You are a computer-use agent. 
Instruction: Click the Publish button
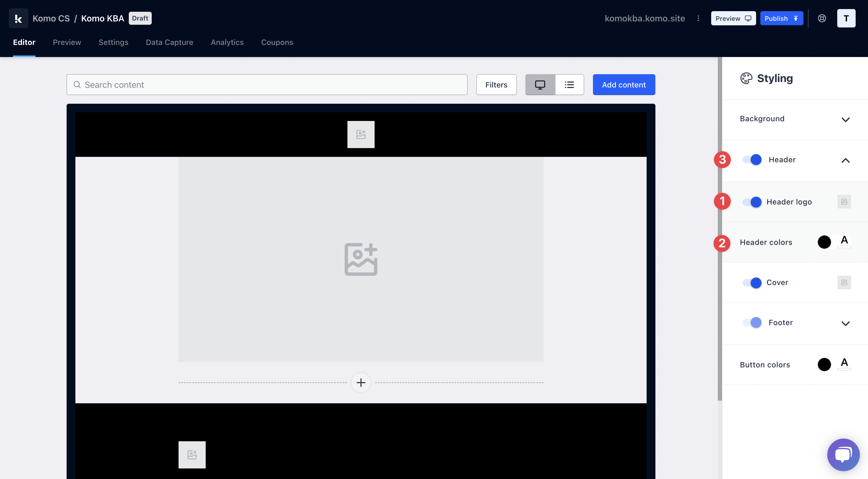(781, 18)
